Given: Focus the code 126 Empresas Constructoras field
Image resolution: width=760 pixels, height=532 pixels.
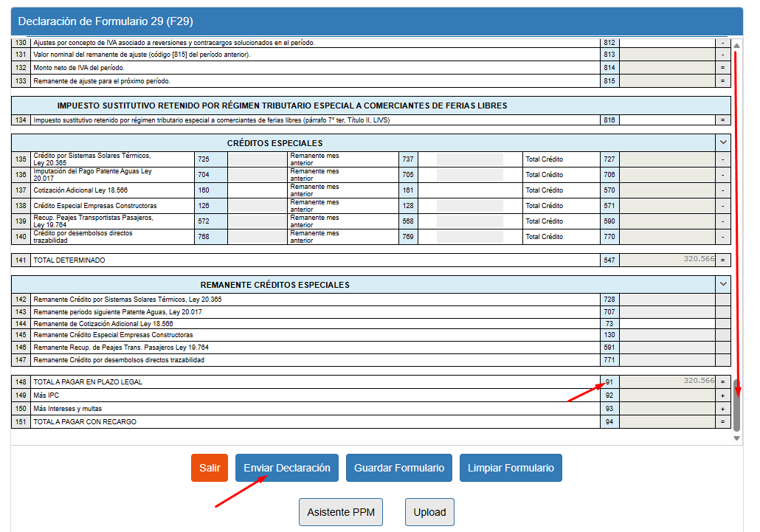Looking at the screenshot, I should (x=258, y=205).
